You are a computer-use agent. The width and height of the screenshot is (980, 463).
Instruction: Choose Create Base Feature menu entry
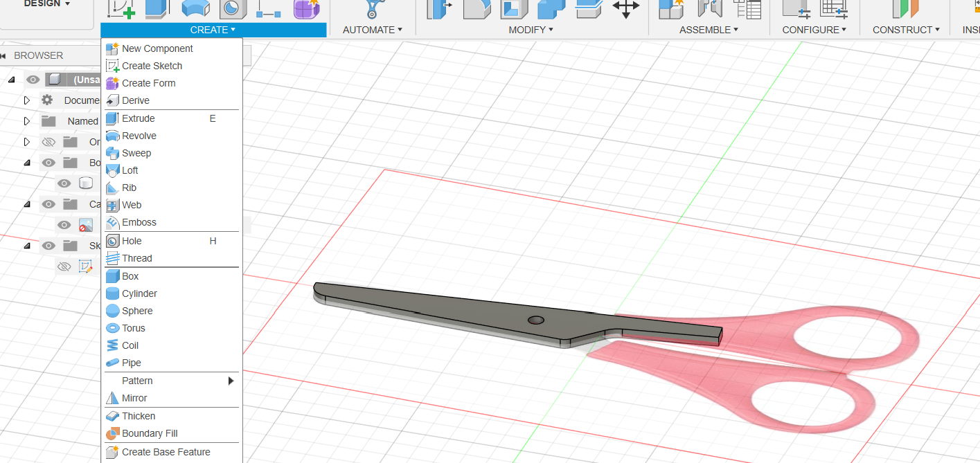point(172,452)
